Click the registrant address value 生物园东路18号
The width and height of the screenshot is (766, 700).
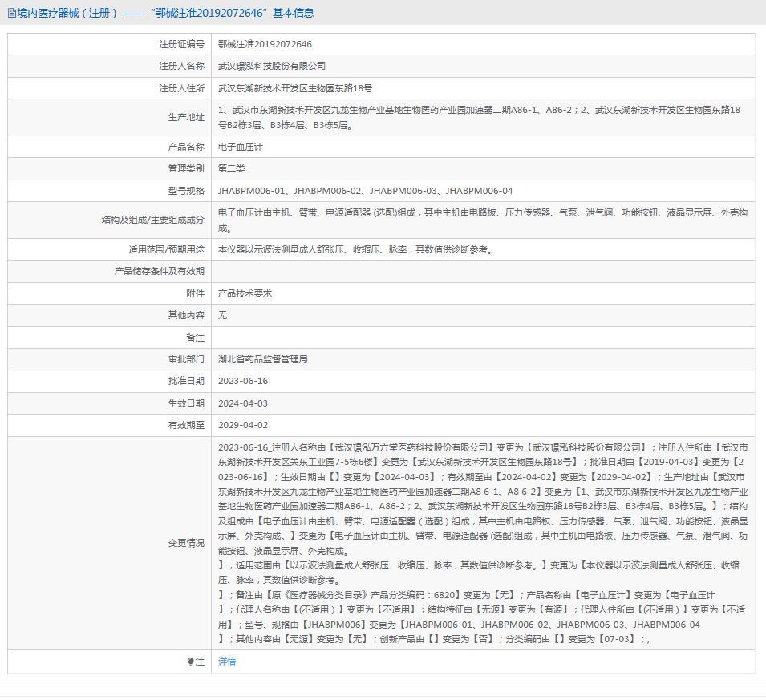[294, 88]
